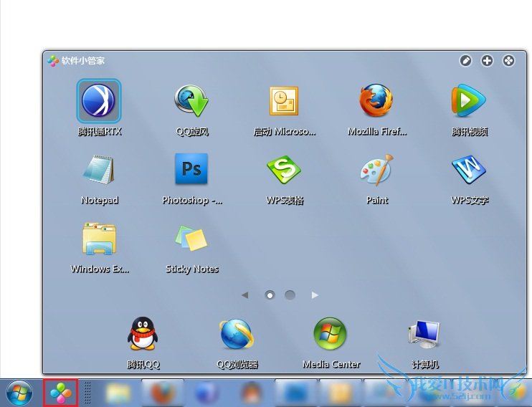Open the 腾讯QQ penguin icon
The width and height of the screenshot is (532, 407).
coord(143,334)
